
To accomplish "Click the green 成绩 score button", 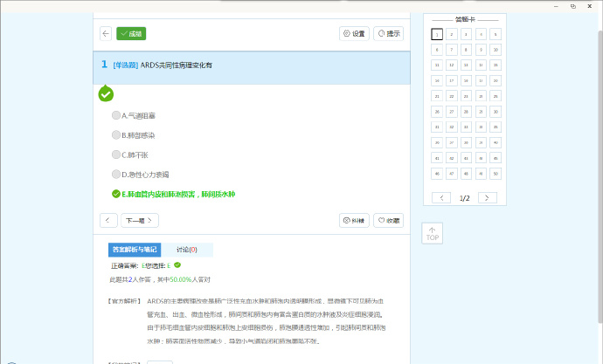I will [131, 33].
